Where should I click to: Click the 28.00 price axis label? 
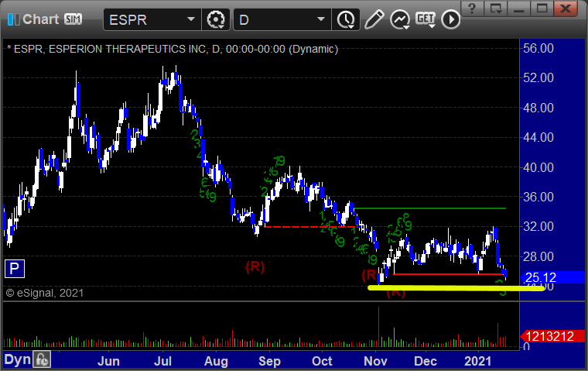point(538,256)
